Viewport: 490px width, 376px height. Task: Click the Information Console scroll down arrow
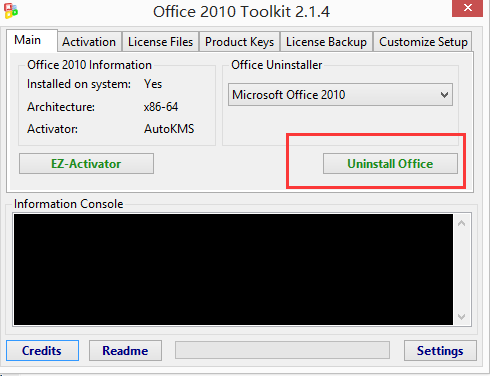click(x=462, y=316)
